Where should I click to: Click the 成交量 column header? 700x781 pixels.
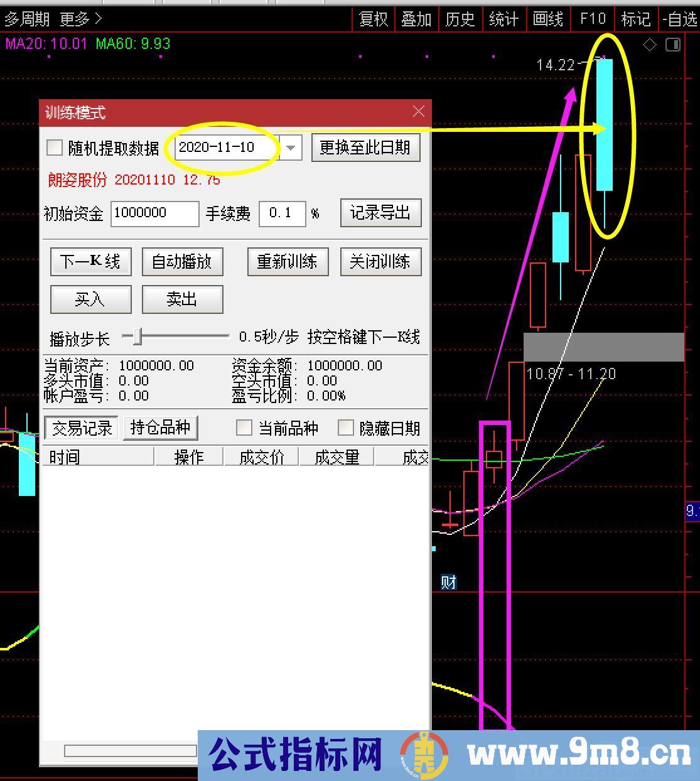point(337,457)
